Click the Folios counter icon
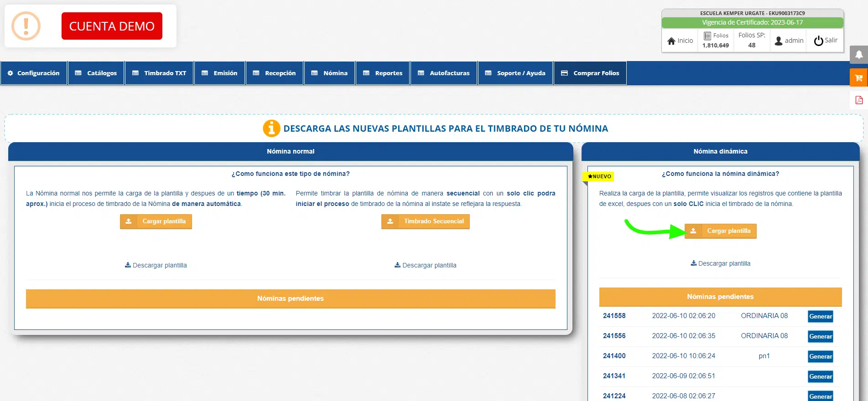The width and height of the screenshot is (868, 401). [707, 36]
